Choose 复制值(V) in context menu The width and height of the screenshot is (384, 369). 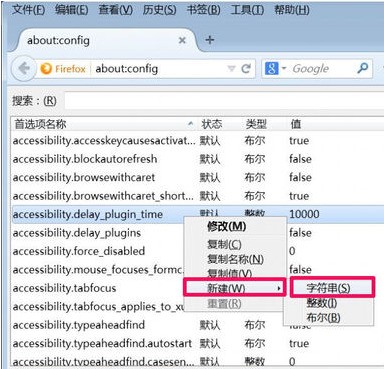(235, 273)
